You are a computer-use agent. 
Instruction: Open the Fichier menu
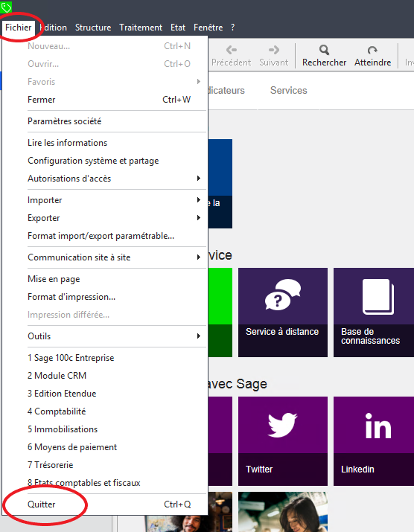pos(19,28)
